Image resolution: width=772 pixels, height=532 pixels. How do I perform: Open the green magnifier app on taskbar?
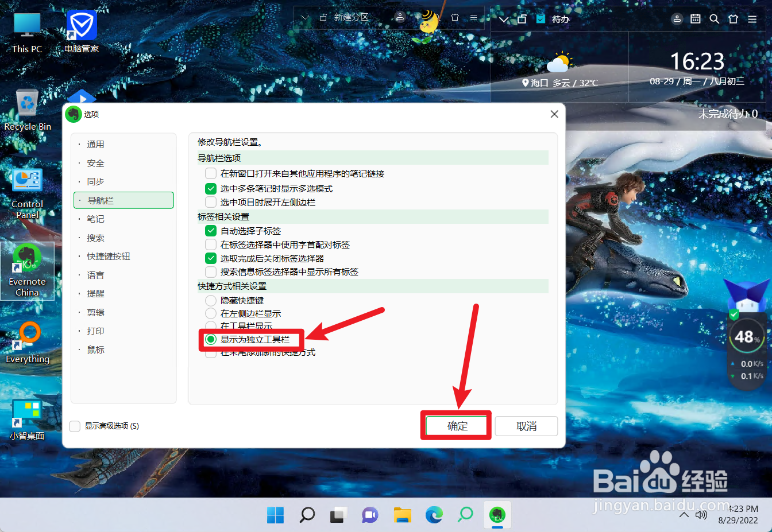[465, 515]
